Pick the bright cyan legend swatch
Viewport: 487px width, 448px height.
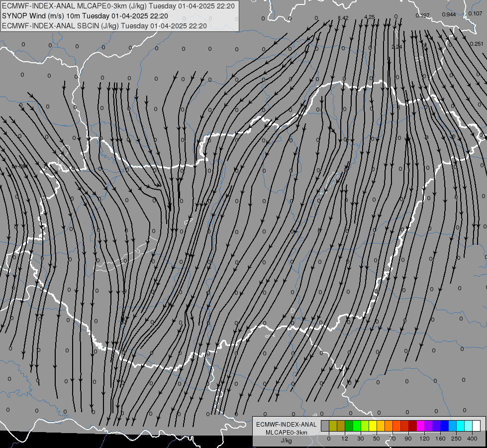[x=460, y=426]
